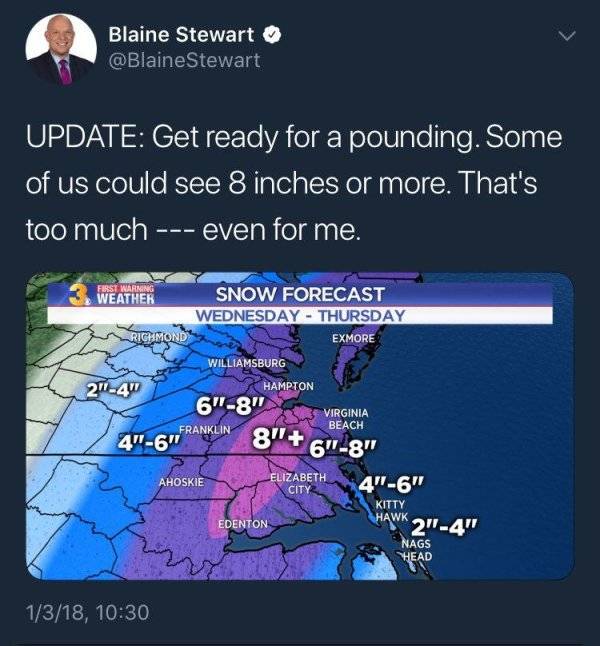Tap the Virginia Beach map label
Viewport: 600px width, 646px height.
[346, 419]
